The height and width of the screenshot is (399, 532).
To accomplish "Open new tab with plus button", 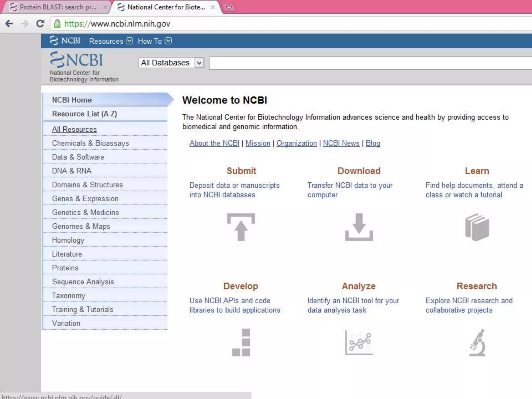I will point(229,7).
